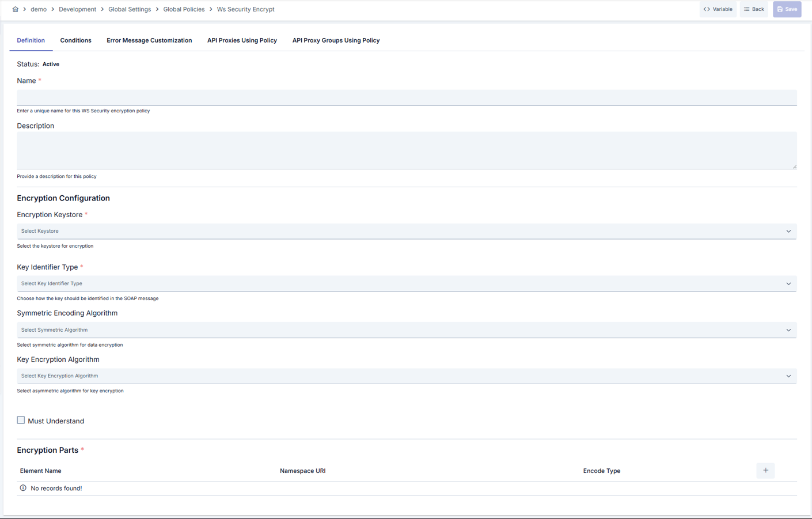
Task: Add a new encryption part with plus icon
Action: (x=765, y=471)
